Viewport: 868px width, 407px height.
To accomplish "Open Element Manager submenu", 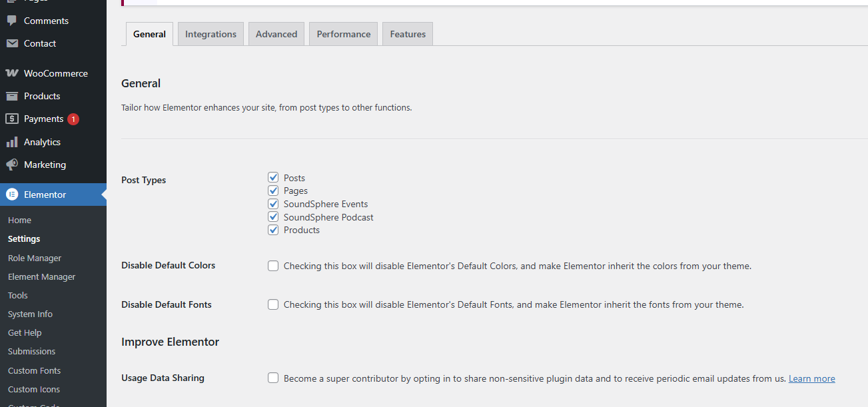I will [x=41, y=276].
